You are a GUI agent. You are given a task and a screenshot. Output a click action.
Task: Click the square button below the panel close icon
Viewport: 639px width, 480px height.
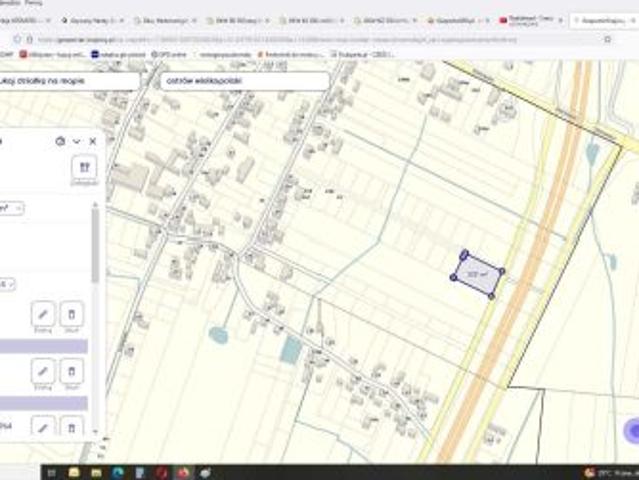click(84, 167)
